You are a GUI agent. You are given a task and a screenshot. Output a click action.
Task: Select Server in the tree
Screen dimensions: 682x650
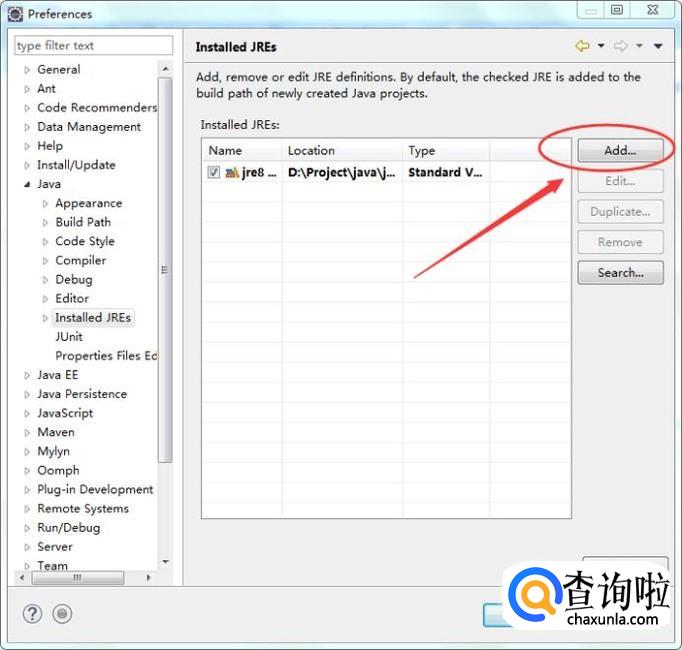pyautogui.click(x=55, y=547)
